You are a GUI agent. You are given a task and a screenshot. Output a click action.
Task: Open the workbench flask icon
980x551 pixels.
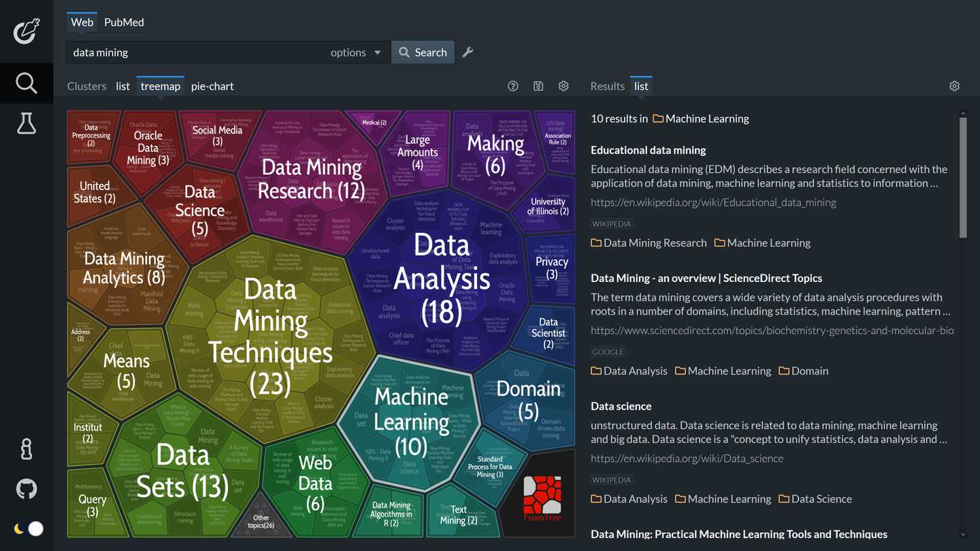pyautogui.click(x=27, y=123)
